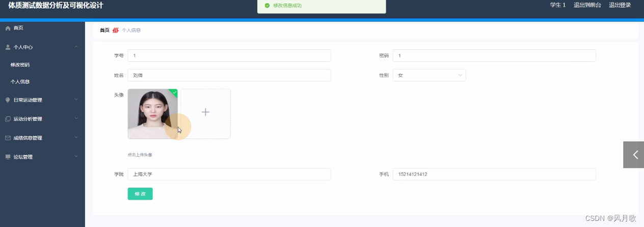The width and height of the screenshot is (644, 227).
Task: Expand the 运动分析管理 menu chevron
Action: click(76, 118)
